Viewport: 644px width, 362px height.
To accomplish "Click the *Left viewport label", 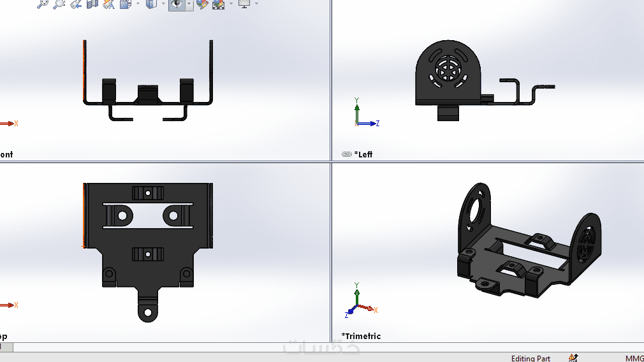I will (363, 154).
